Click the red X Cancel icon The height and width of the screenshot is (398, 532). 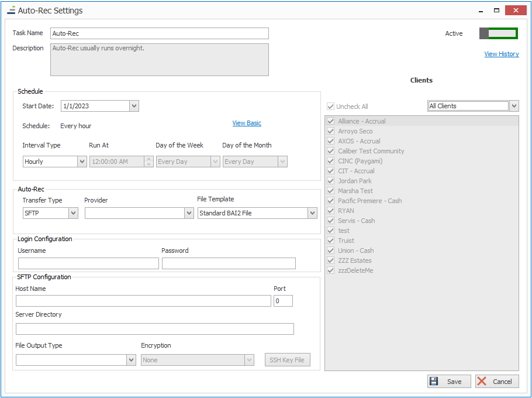pyautogui.click(x=482, y=382)
